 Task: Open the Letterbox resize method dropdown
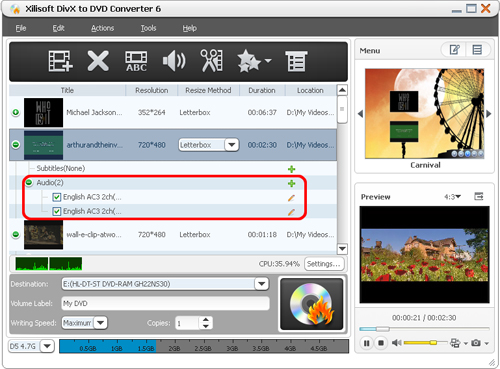232,145
